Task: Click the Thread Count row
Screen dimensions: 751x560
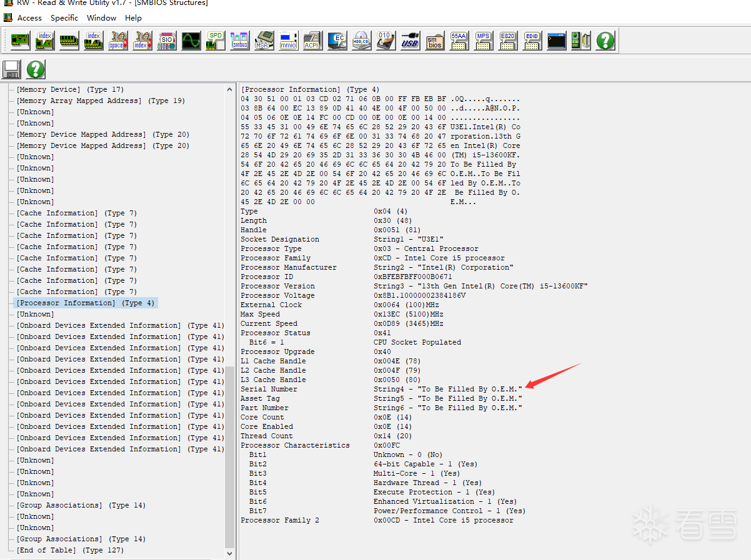Action: (326, 436)
